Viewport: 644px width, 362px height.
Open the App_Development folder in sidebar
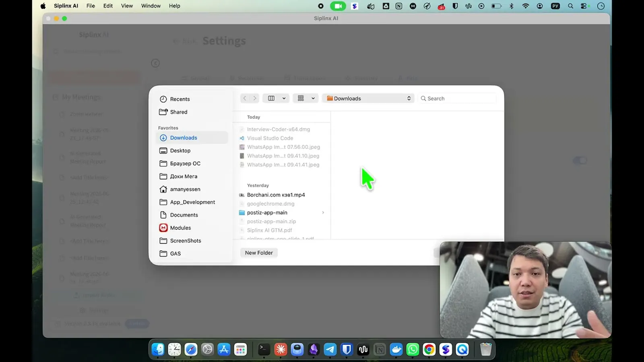tap(187, 202)
